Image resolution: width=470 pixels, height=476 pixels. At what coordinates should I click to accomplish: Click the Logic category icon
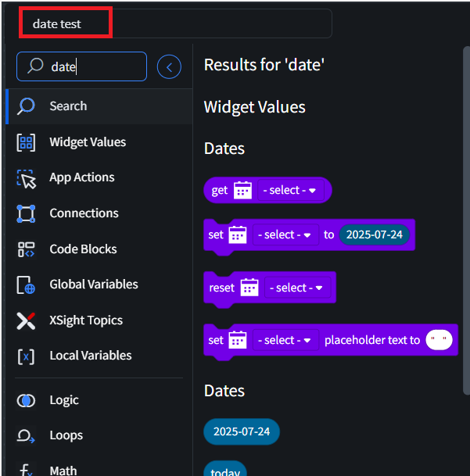coord(27,400)
